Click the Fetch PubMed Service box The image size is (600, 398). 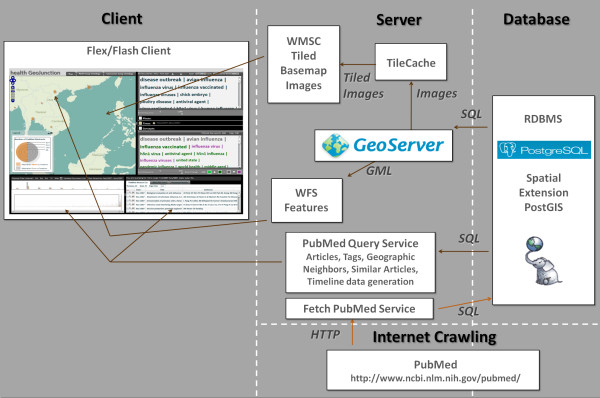point(359,308)
